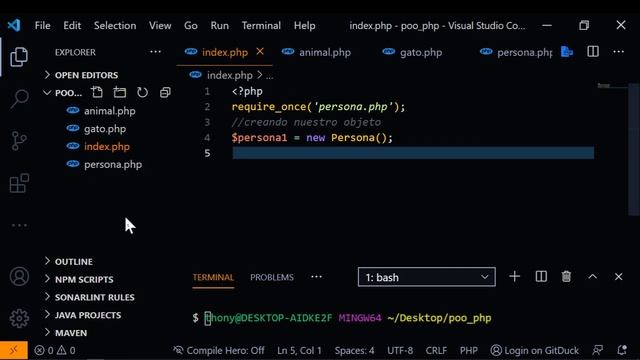Open the feedback icon in status bar
The height and width of the screenshot is (360, 640).
click(598, 350)
